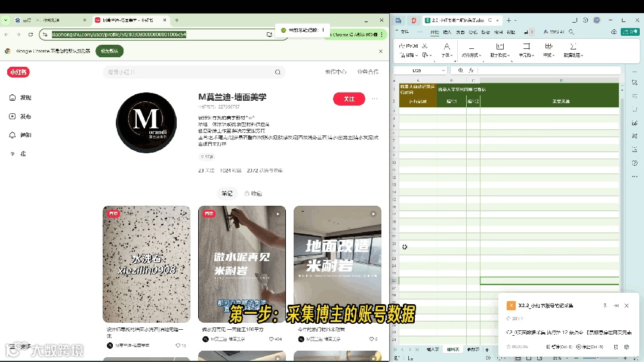Click the WPS AI button
The image size is (644, 362).
pyautogui.click(x=554, y=32)
